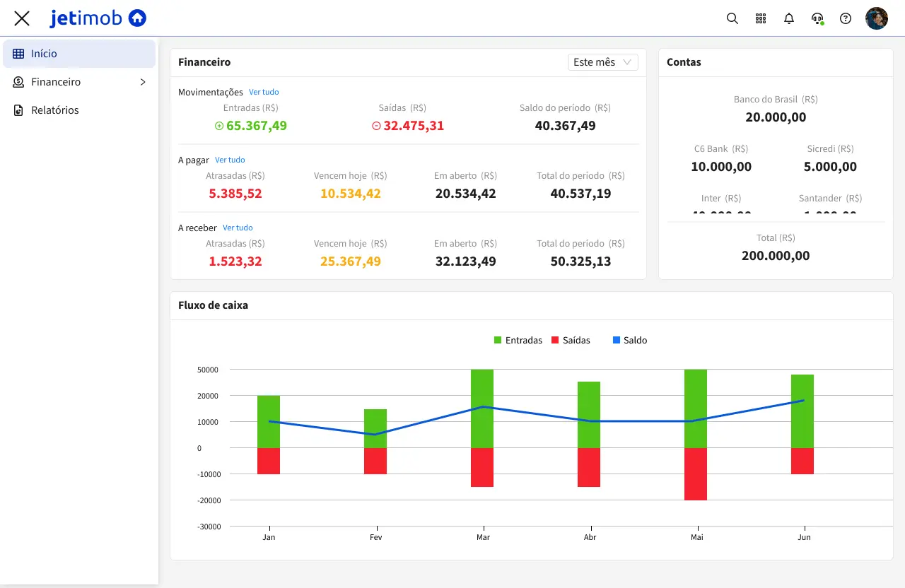Close the sidebar with the X icon

pyautogui.click(x=22, y=18)
